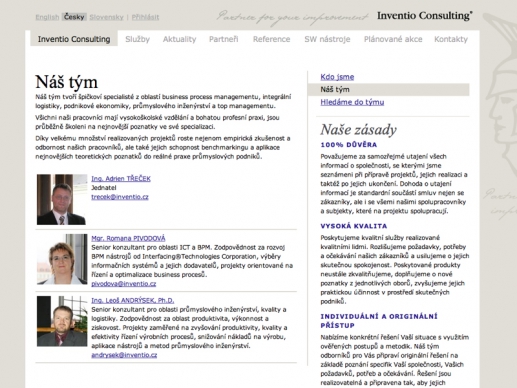Go to Plánované akce tab
This screenshot has width=517, height=388.
tap(393, 39)
